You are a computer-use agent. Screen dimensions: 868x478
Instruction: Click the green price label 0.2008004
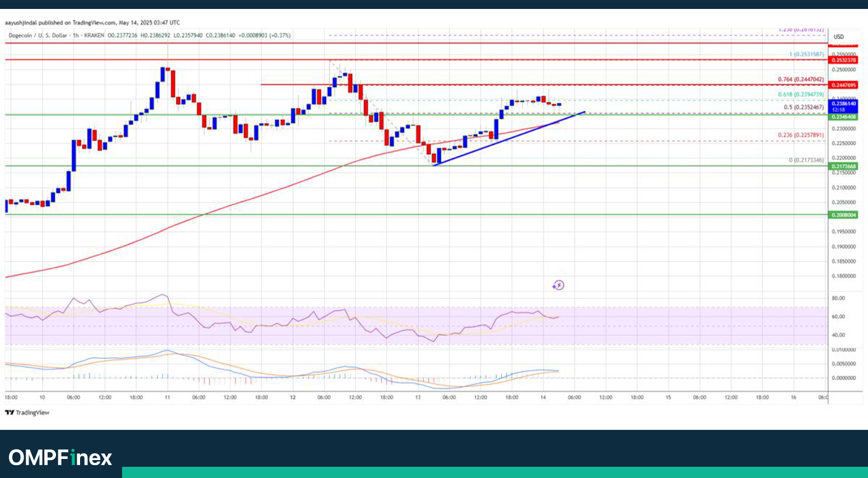(843, 215)
